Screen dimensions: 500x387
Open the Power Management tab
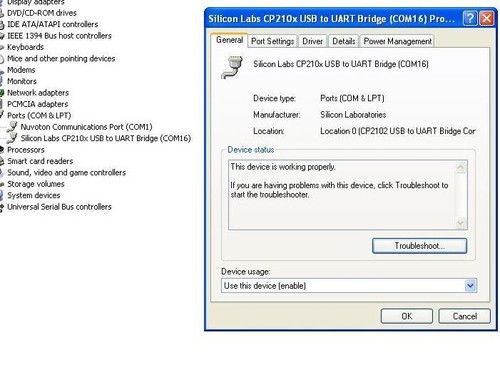(x=397, y=41)
